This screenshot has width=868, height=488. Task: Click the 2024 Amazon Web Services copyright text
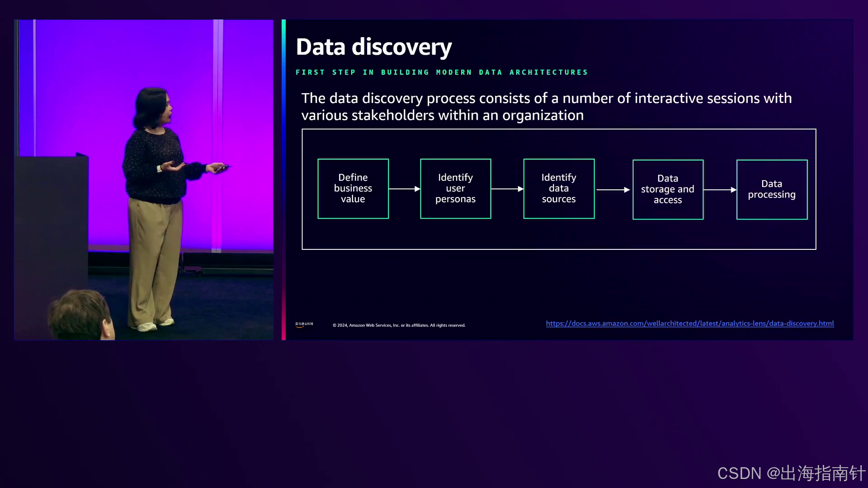399,325
